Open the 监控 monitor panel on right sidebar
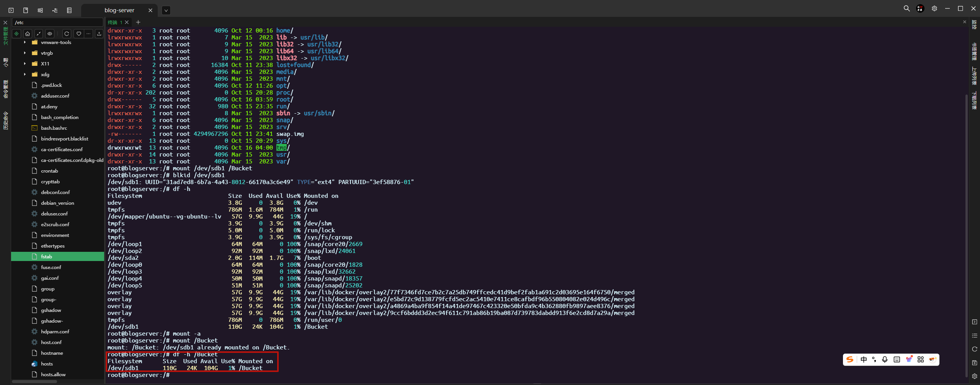980x385 pixels. click(x=974, y=25)
